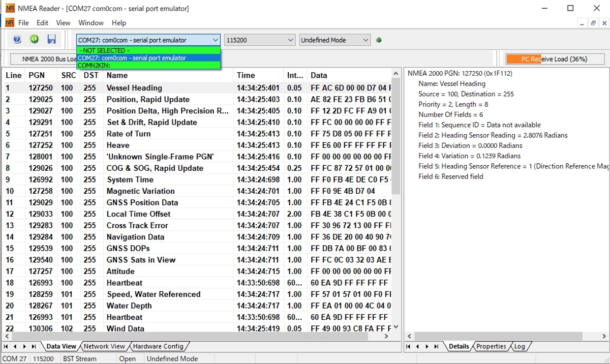Click Field 4 Variation detail line
610x364 pixels.
click(469, 156)
